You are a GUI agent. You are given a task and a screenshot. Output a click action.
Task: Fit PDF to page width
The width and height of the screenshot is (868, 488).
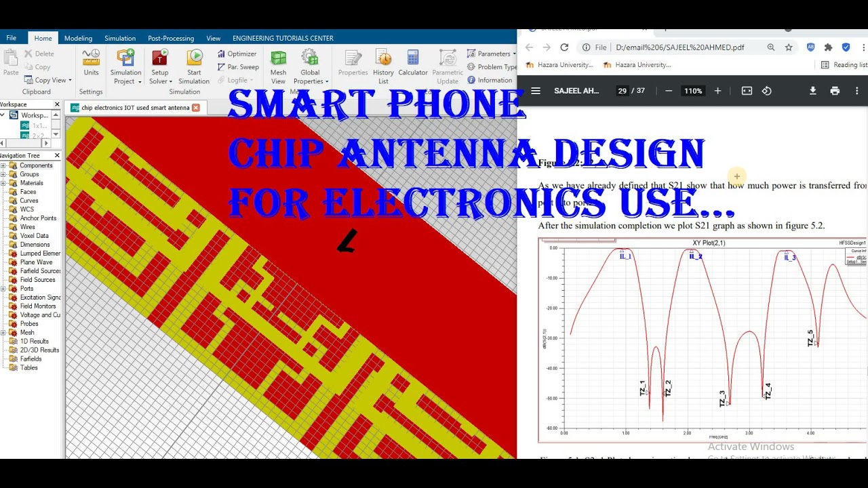[x=747, y=91]
